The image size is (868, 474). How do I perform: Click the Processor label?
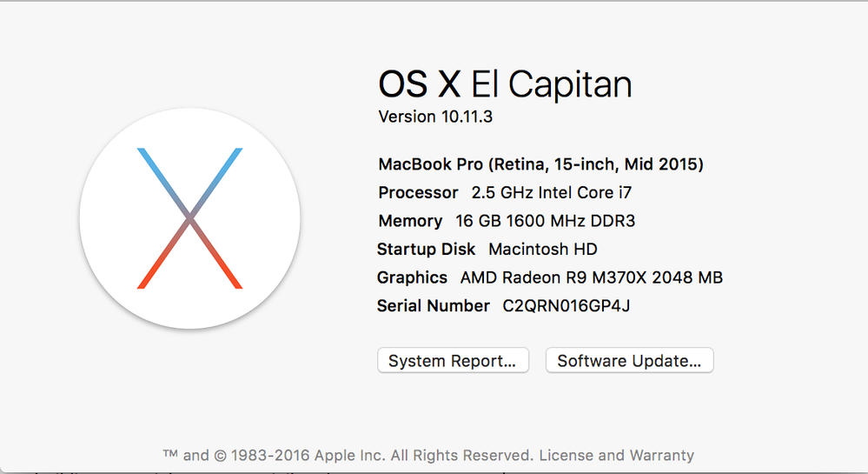point(418,193)
